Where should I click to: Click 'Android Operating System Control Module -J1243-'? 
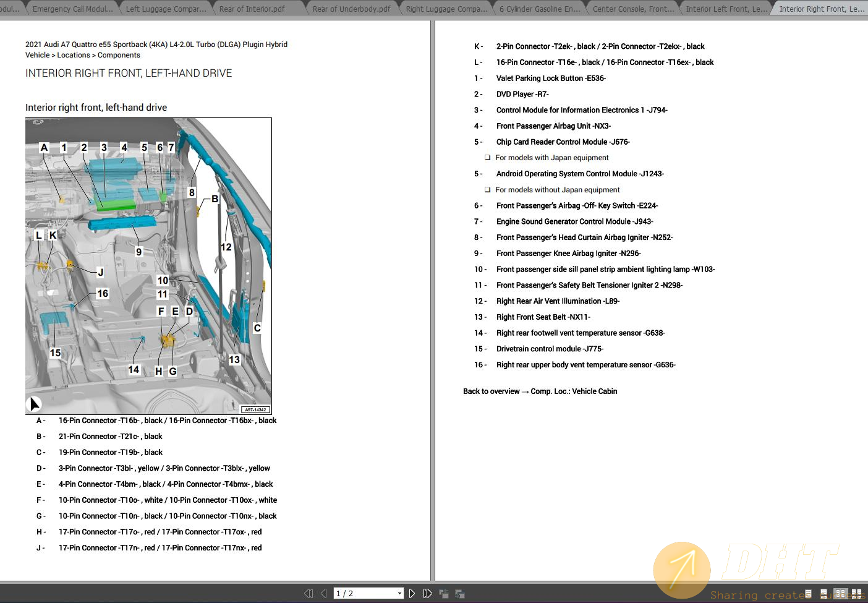(x=580, y=174)
